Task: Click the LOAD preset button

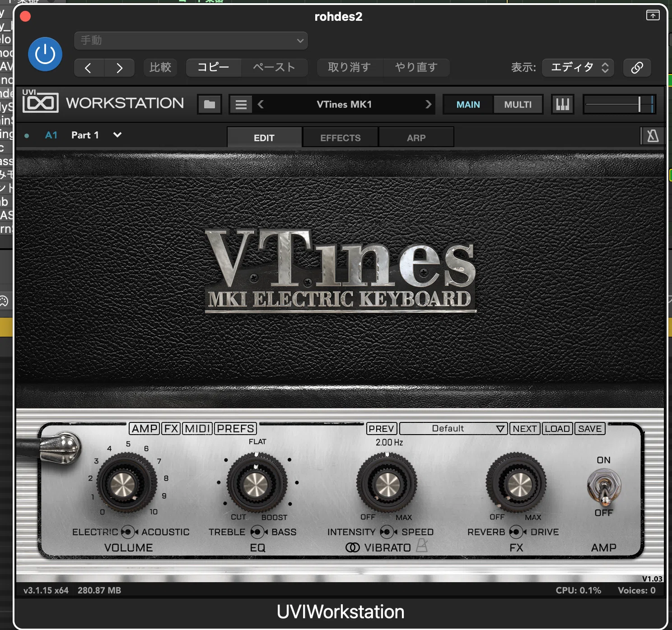Action: point(557,428)
